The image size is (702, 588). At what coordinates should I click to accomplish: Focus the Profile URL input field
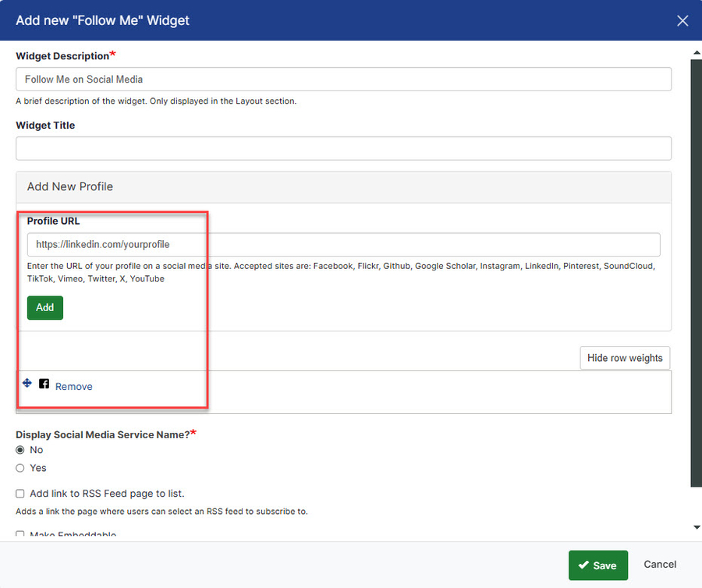[x=343, y=244]
